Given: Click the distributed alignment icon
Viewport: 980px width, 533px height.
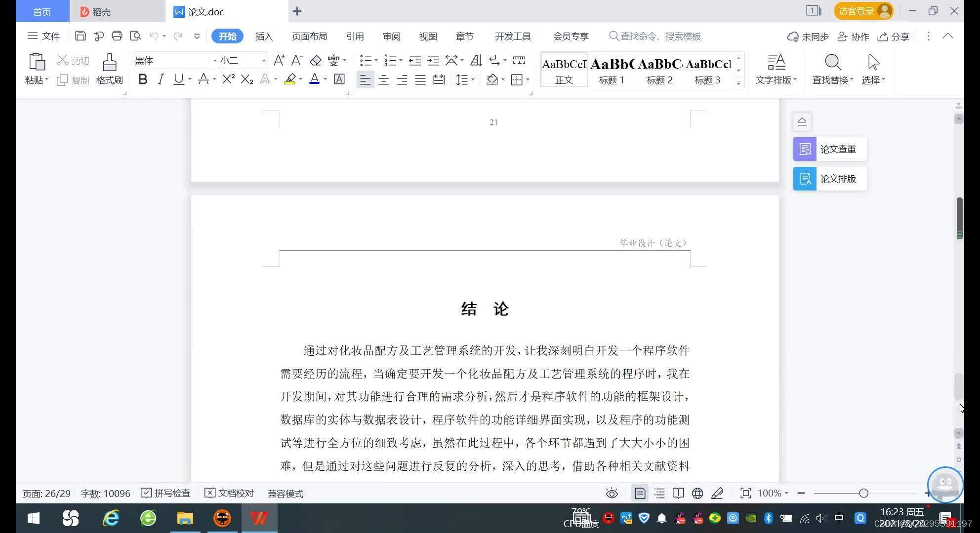Looking at the screenshot, I should click(438, 79).
